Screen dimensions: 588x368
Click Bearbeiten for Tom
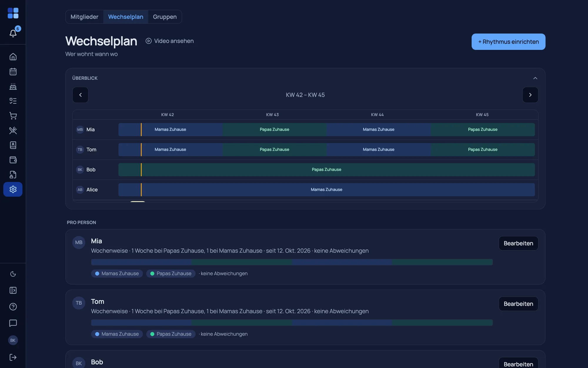518,304
